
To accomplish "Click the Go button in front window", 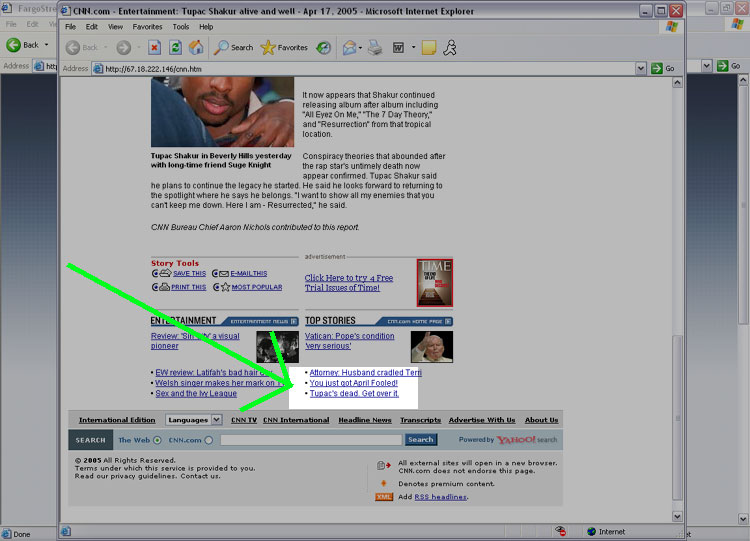I will tap(663, 68).
